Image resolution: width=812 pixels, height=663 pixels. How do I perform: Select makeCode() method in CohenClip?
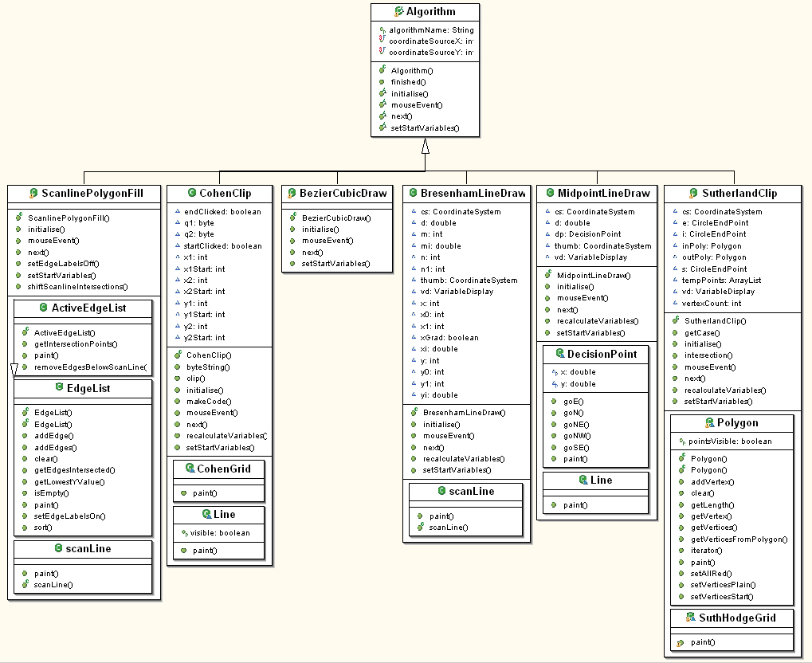[x=209, y=402]
